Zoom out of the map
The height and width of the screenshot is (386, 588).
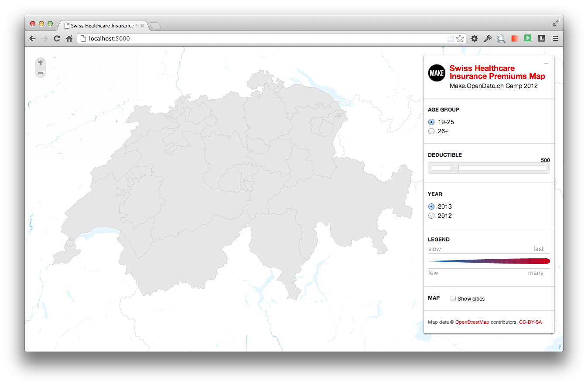[x=41, y=73]
